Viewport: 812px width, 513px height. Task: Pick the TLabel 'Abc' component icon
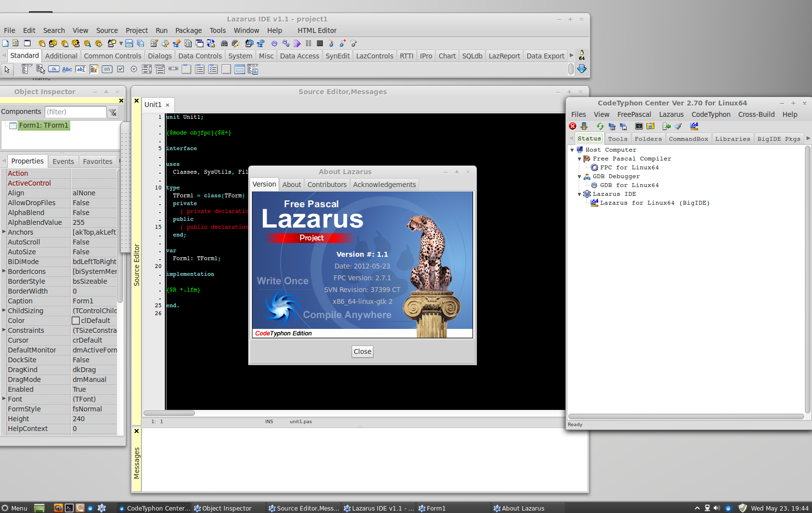pos(67,69)
